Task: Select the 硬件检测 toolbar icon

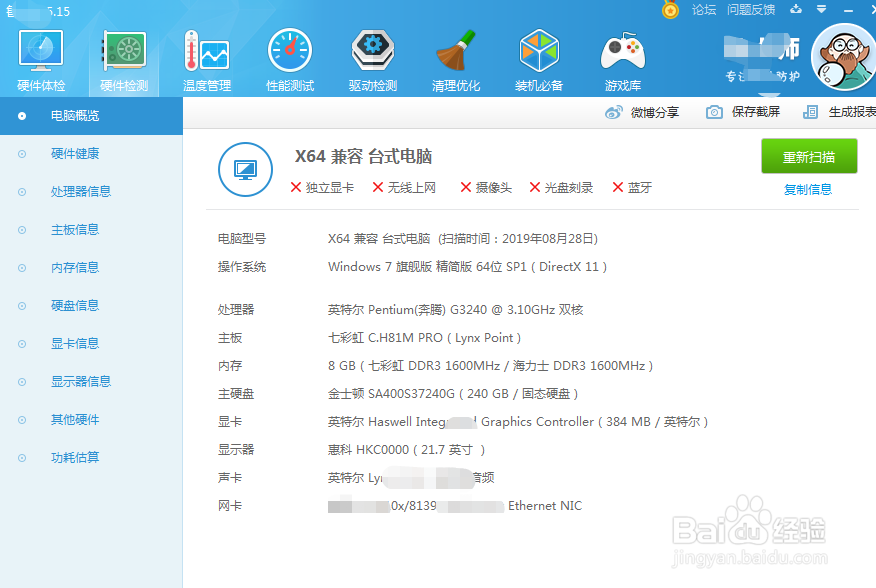Action: pos(123,50)
